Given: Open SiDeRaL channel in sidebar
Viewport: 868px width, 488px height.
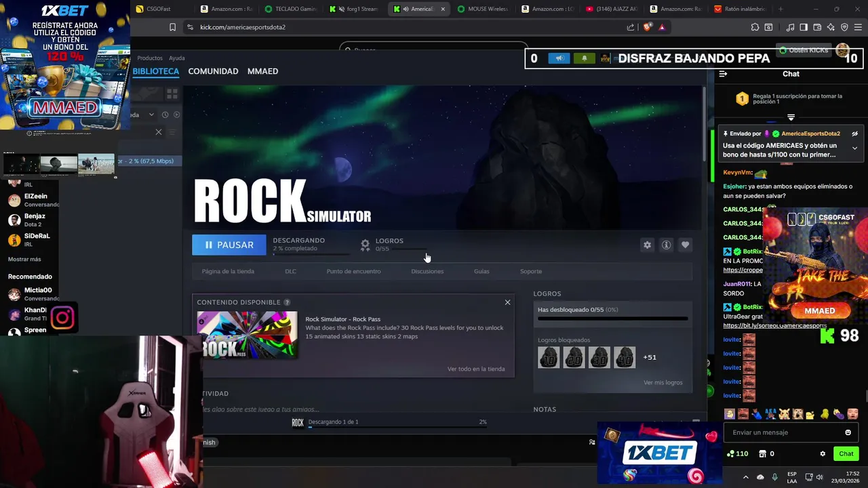Looking at the screenshot, I should [x=34, y=240].
